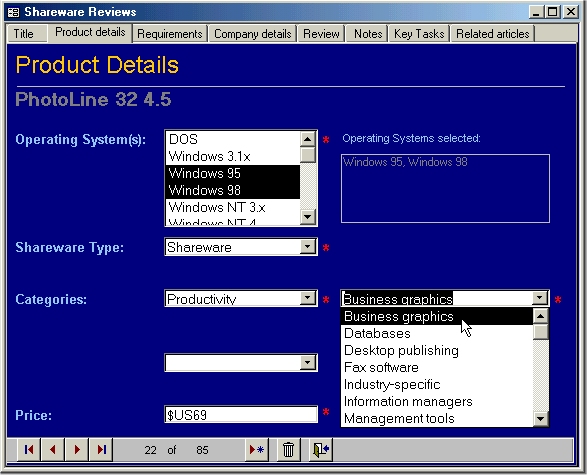Click subcategory list scroll up arrow
Image resolution: width=587 pixels, height=475 pixels.
tap(541, 316)
